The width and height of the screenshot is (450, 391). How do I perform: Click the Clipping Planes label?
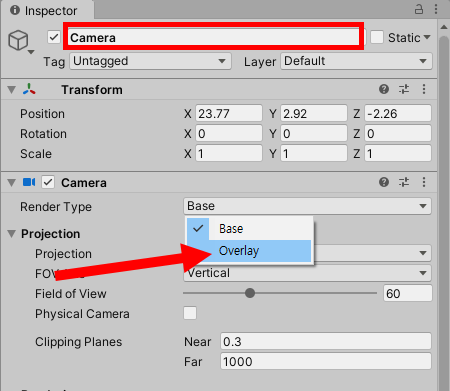pyautogui.click(x=78, y=342)
